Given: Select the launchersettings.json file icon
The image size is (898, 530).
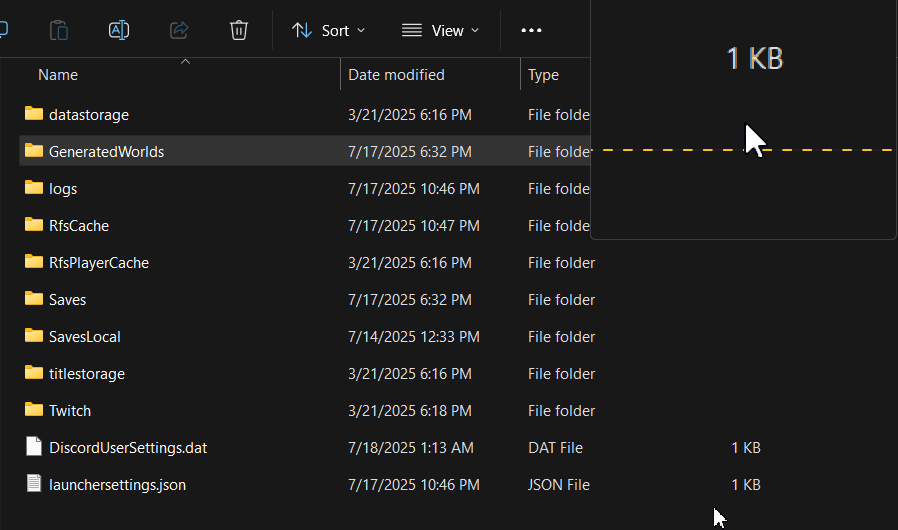Looking at the screenshot, I should (x=34, y=484).
